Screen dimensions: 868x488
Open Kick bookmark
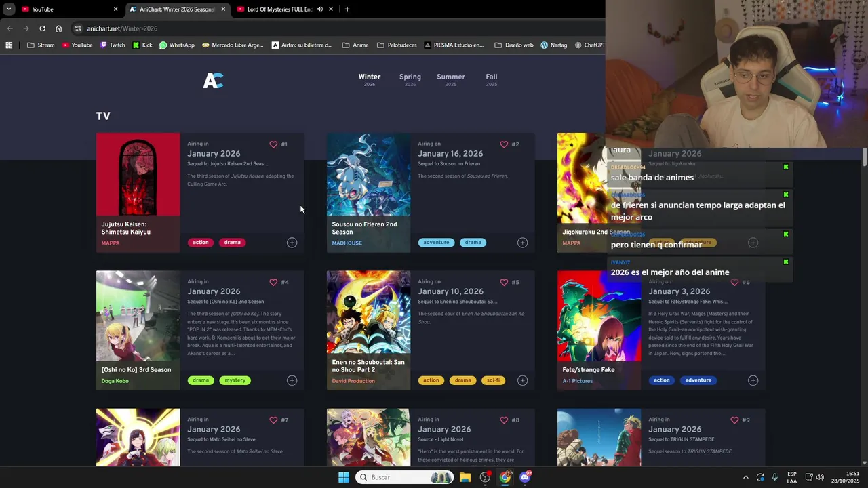pos(142,45)
